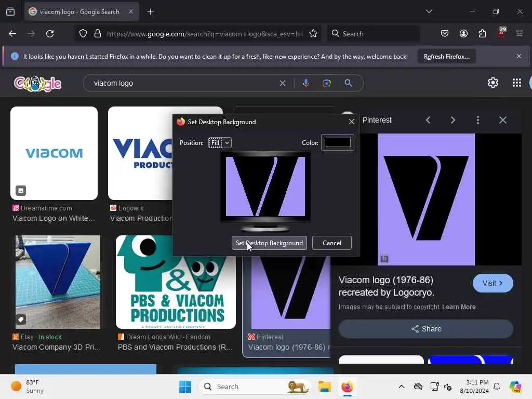Image resolution: width=532 pixels, height=399 pixels.
Task: Click the Google search box text
Action: coord(113,83)
